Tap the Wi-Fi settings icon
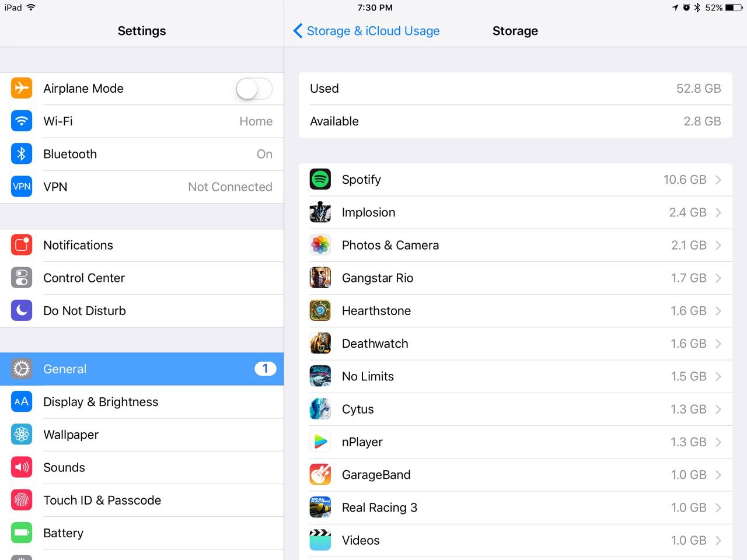The image size is (747, 560). point(22,121)
